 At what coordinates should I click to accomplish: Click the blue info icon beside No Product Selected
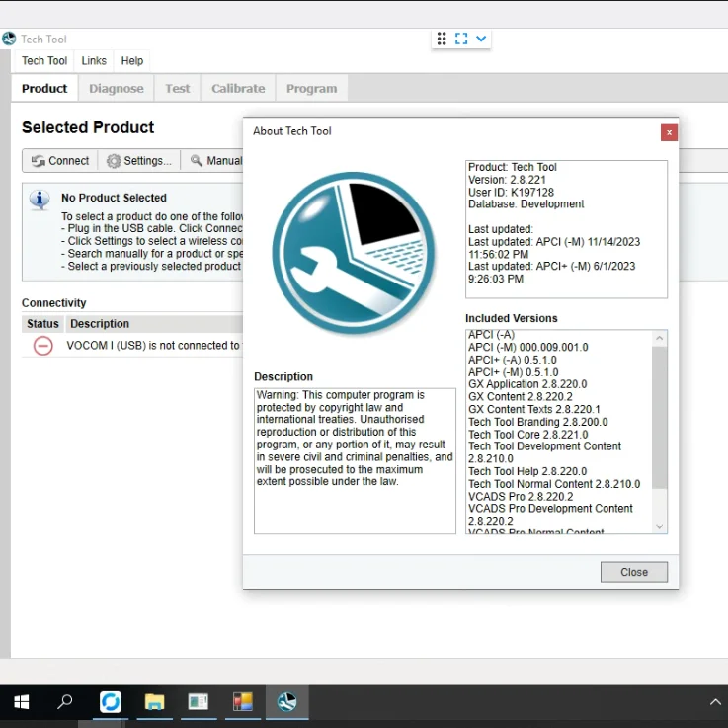pyautogui.click(x=40, y=200)
